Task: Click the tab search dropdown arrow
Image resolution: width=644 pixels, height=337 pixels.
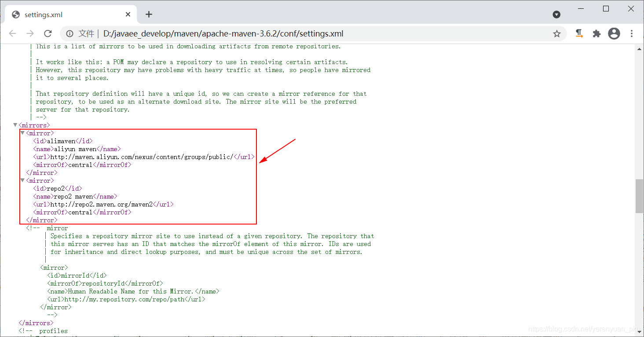Action: coord(556,14)
